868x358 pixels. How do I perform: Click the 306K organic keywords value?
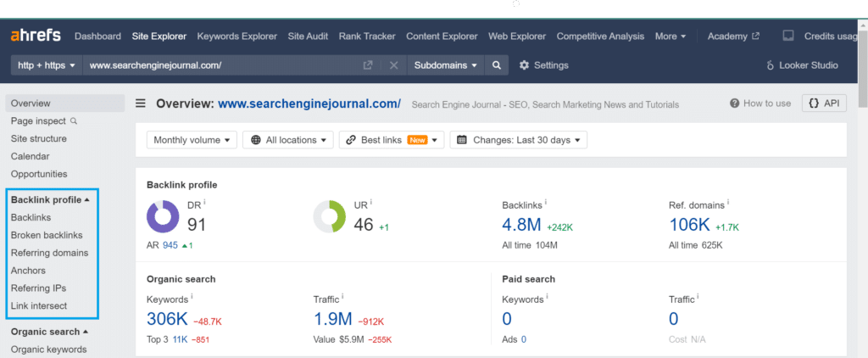[x=167, y=319]
